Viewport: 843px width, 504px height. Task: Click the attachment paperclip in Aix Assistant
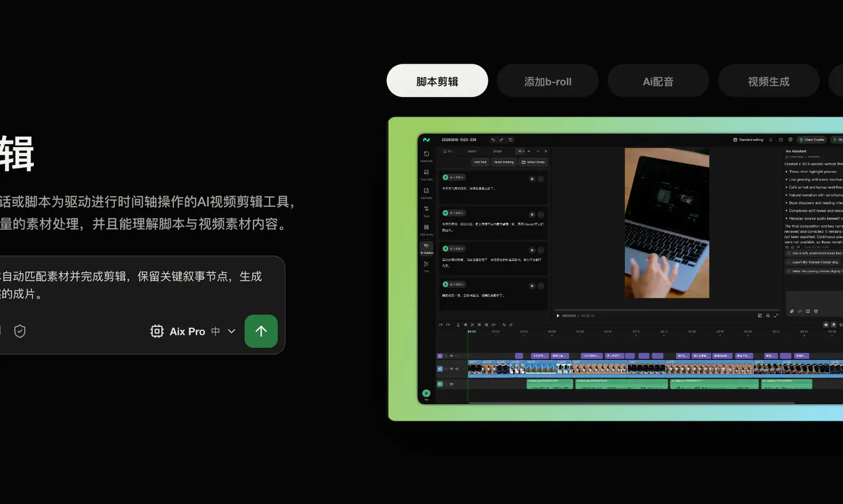point(791,311)
